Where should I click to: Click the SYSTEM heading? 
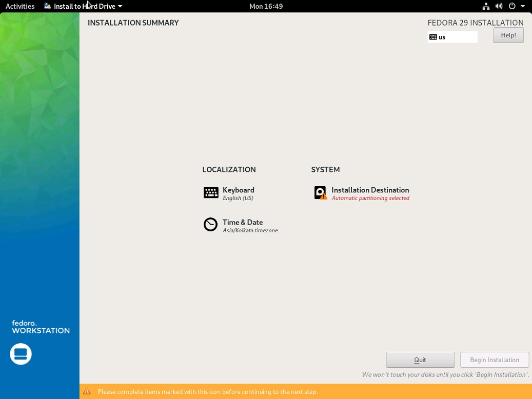coord(325,170)
